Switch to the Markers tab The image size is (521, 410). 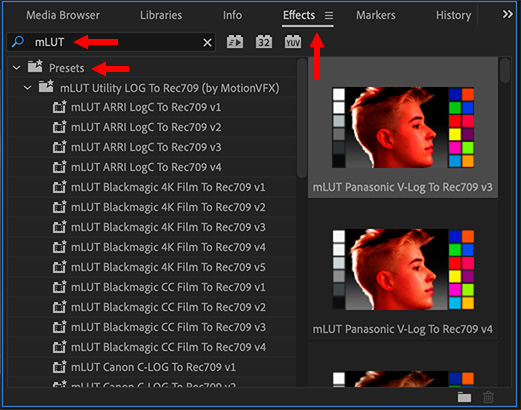[376, 15]
